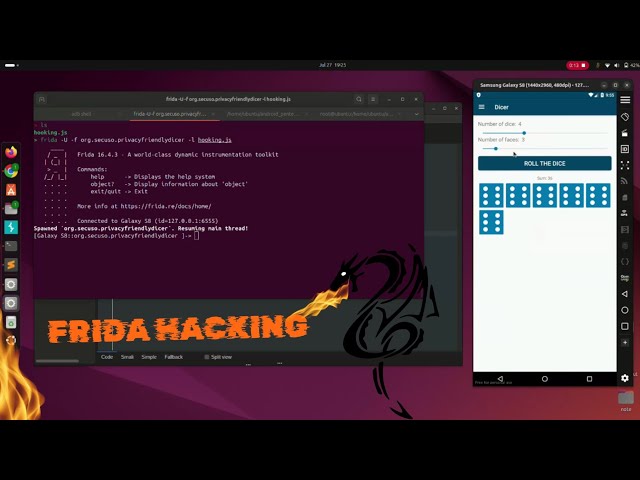Click the screen capture icon in the emulator sidebar
640x480 pixels.
point(625,165)
